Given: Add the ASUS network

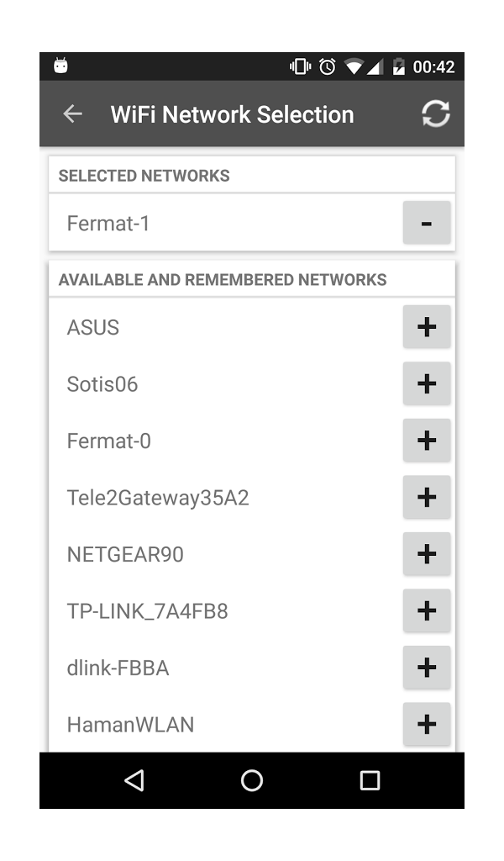Looking at the screenshot, I should pos(427,327).
